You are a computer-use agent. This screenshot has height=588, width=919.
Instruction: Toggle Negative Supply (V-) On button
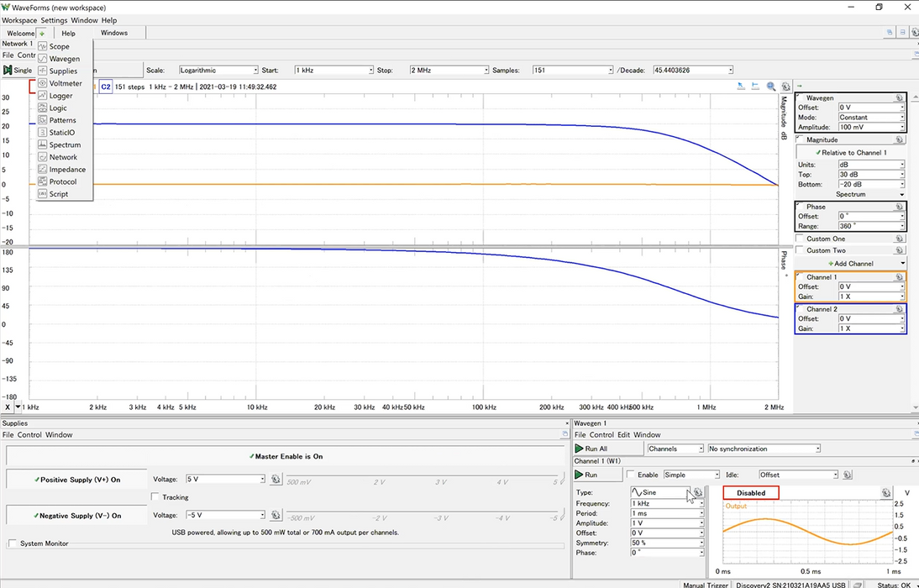point(77,516)
